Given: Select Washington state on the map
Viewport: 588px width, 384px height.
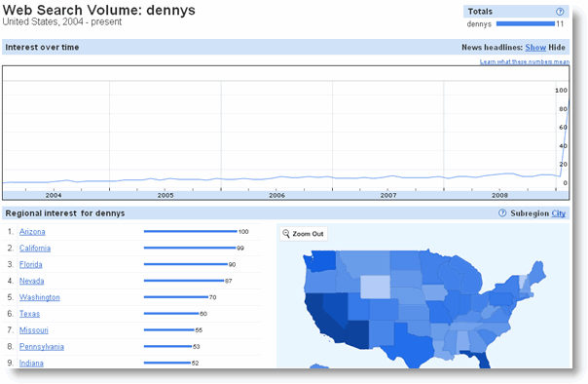Looking at the screenshot, I should tap(320, 261).
